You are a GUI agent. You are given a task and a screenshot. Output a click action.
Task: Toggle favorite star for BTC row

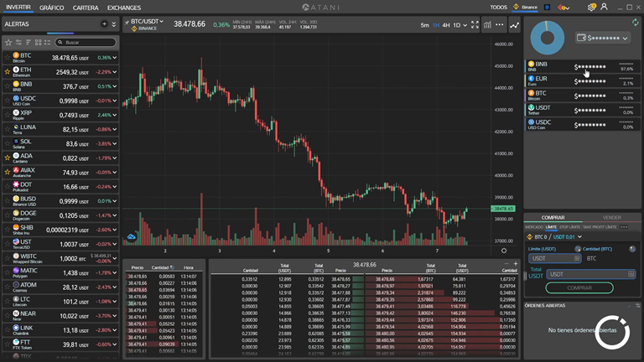pos(7,58)
